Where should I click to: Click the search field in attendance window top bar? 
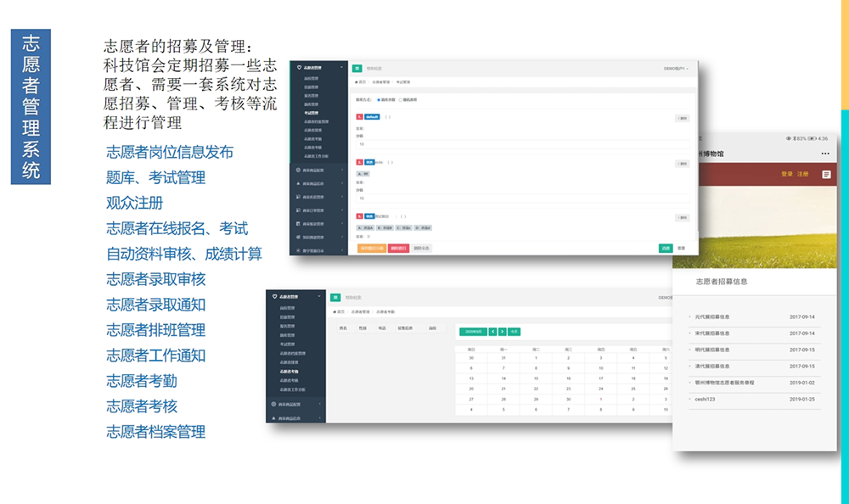point(353,298)
